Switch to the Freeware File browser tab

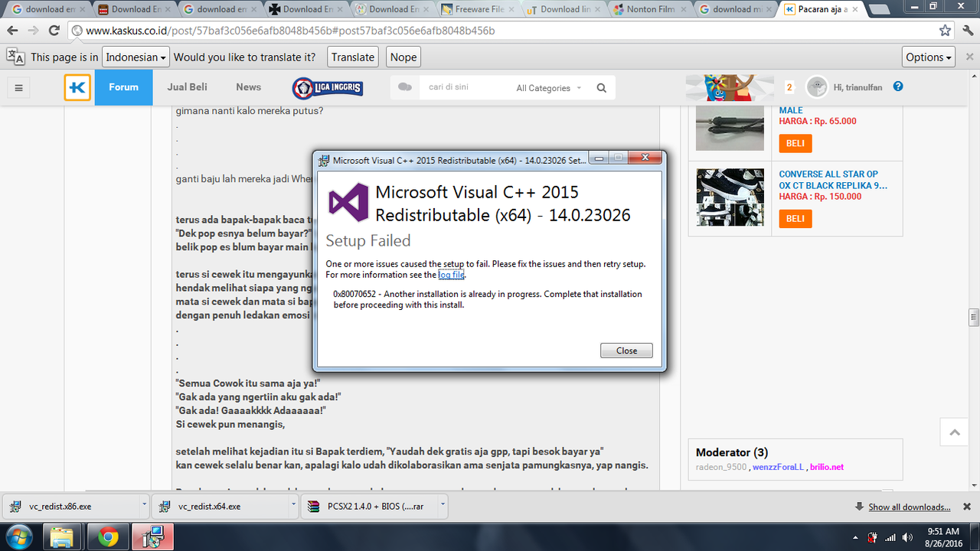click(478, 9)
